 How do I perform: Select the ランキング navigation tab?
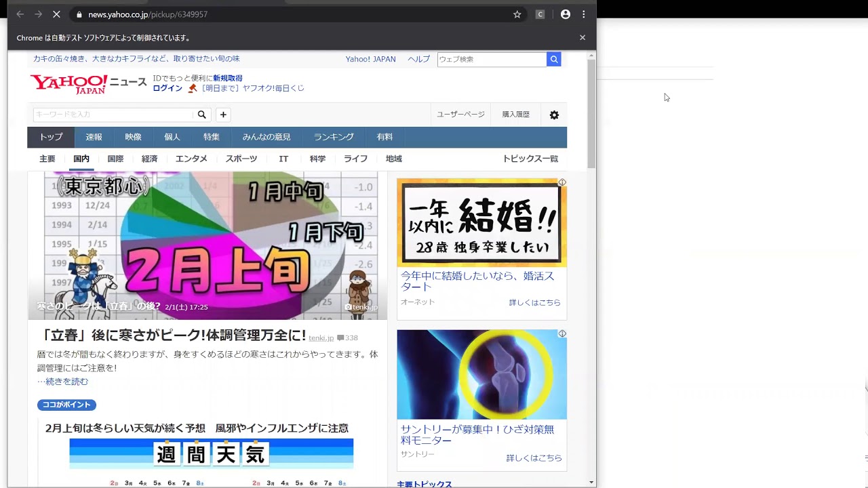(334, 137)
